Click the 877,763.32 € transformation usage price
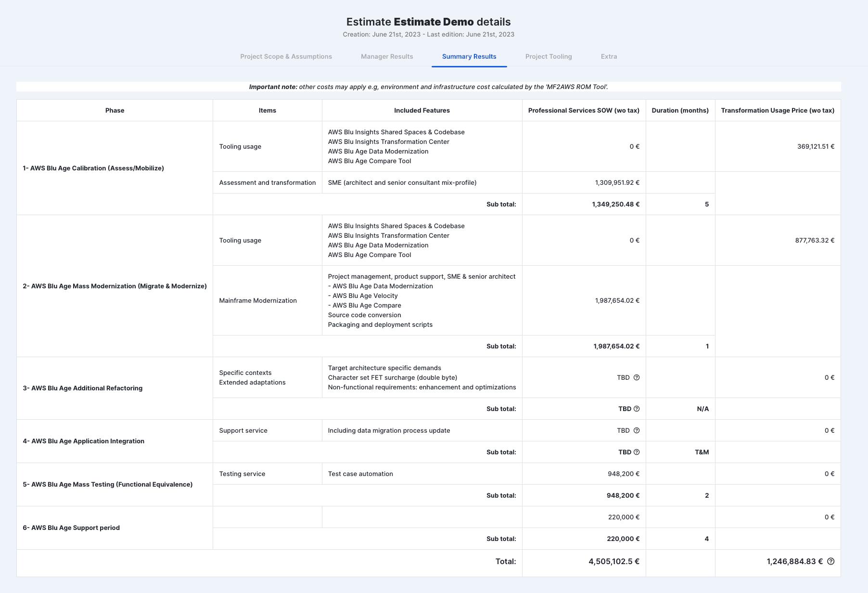Screen dimensions: 868x593 [815, 240]
